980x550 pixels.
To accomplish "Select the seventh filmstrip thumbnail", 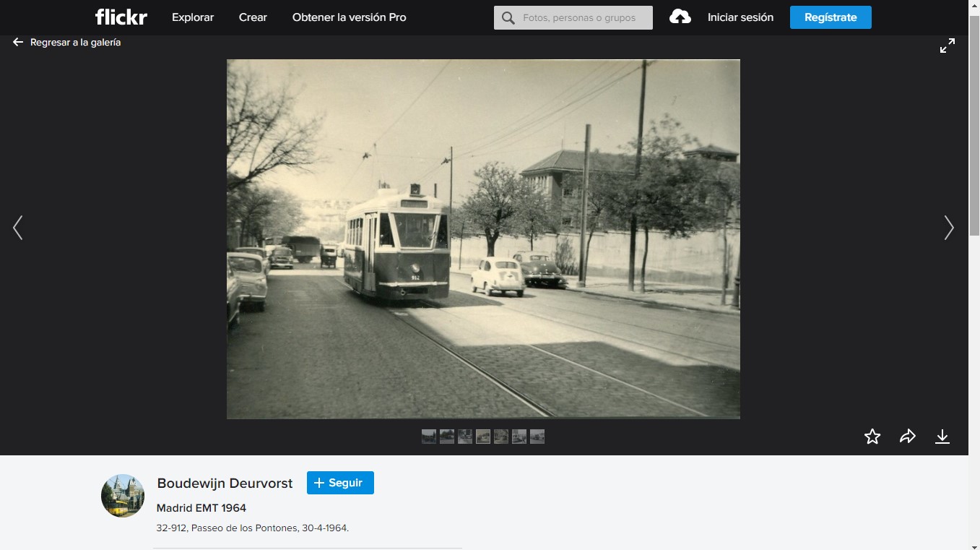I will coord(537,437).
